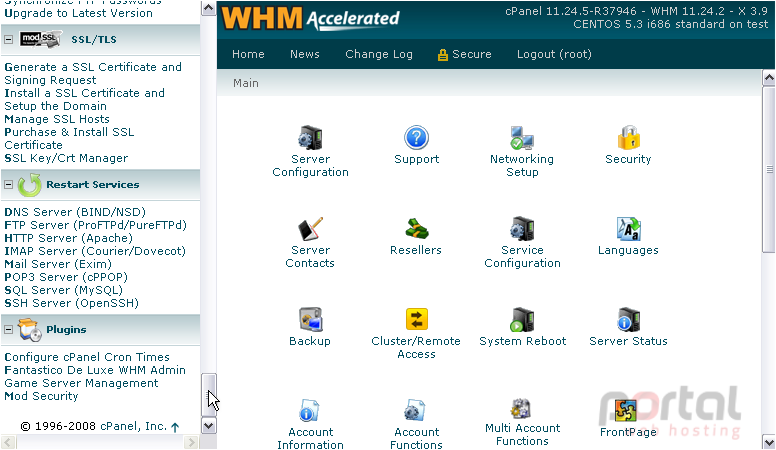Open Generate a SSL Certificate and Signing Request
The height and width of the screenshot is (450, 776).
tap(93, 73)
